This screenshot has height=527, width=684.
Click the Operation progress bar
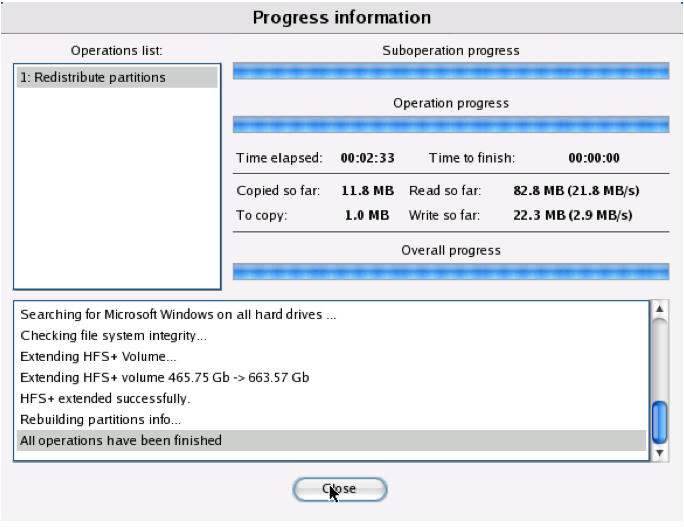(x=450, y=124)
